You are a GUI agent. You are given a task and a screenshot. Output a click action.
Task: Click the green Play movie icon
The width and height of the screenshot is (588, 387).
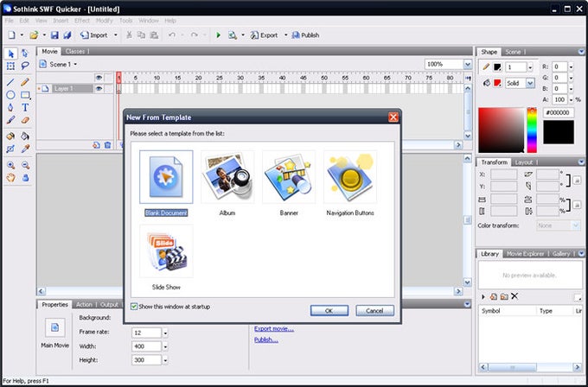[218, 35]
